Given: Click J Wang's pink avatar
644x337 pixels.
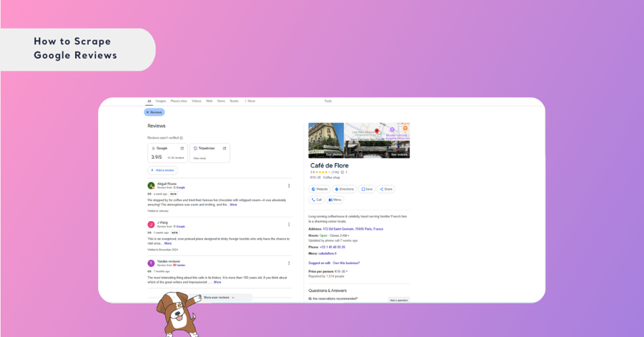Looking at the screenshot, I should 151,225.
